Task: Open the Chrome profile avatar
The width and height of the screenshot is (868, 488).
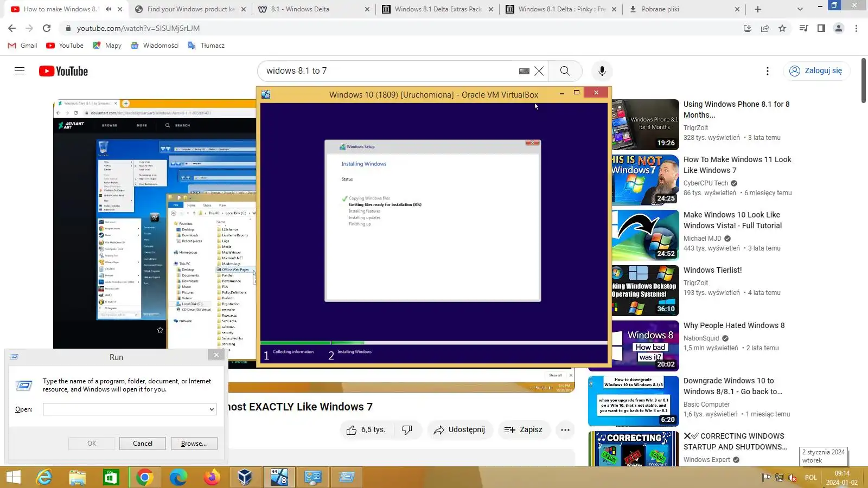Action: click(839, 28)
